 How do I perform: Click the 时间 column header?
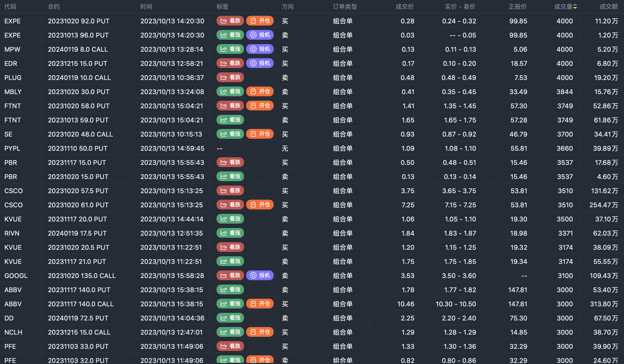(146, 7)
